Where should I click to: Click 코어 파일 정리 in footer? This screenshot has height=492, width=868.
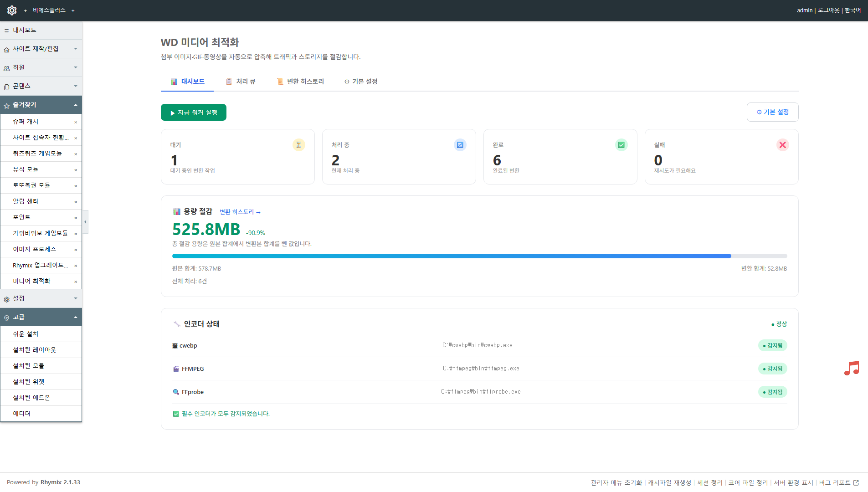(x=748, y=482)
